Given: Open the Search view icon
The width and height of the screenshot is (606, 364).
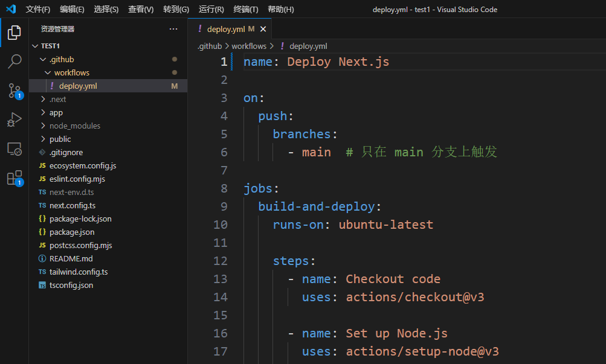Looking at the screenshot, I should click(15, 62).
